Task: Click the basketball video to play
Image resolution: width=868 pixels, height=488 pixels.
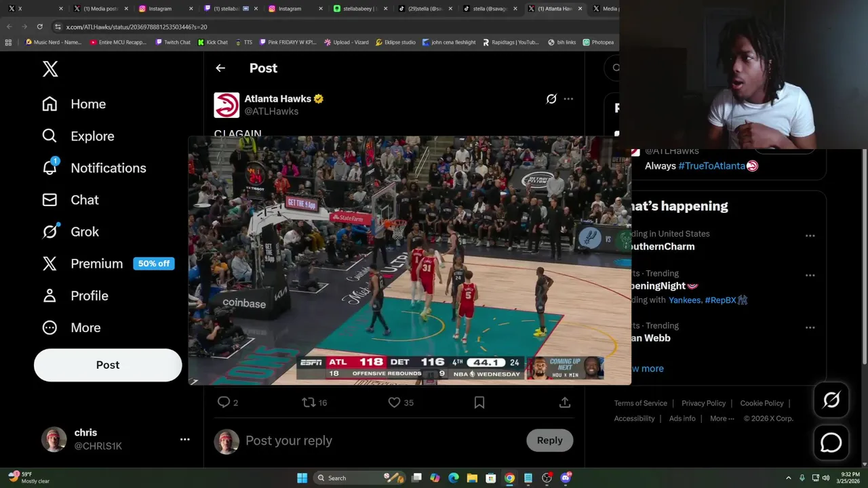Action: pyautogui.click(x=410, y=260)
